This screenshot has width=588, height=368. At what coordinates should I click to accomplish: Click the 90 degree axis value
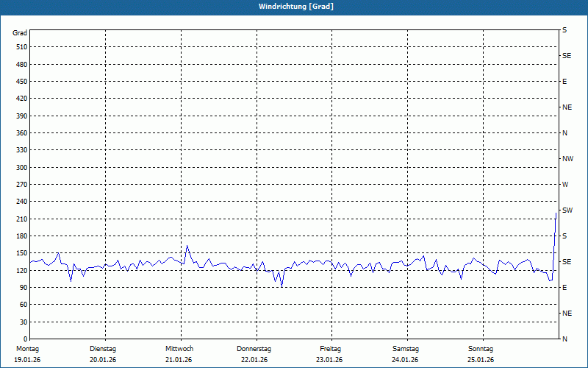[x=24, y=288]
